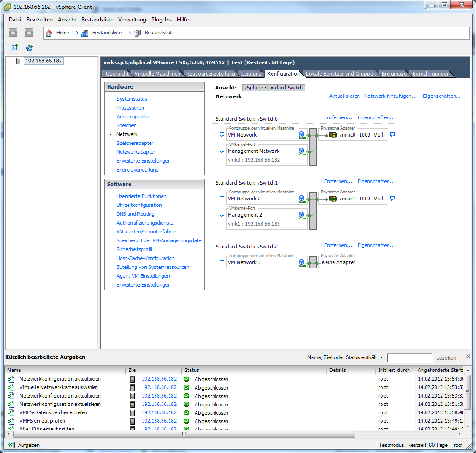Image resolution: width=476 pixels, height=453 pixels.
Task: Open the task filter criteria dropdown arrow
Action: pyautogui.click(x=382, y=358)
